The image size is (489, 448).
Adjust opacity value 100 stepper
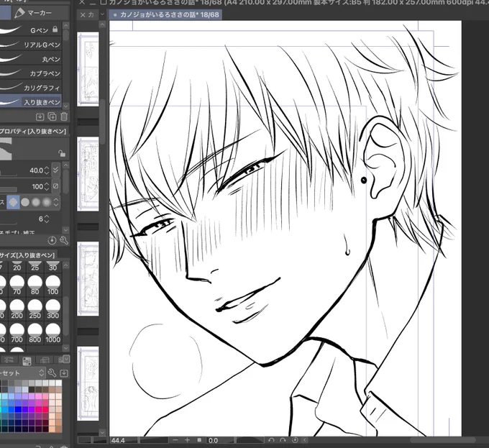tap(47, 186)
